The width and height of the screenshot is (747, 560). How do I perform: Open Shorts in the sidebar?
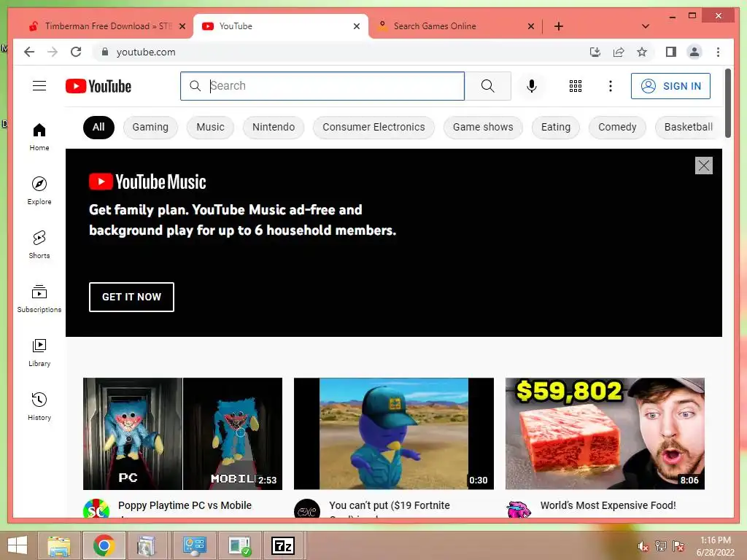click(x=39, y=244)
